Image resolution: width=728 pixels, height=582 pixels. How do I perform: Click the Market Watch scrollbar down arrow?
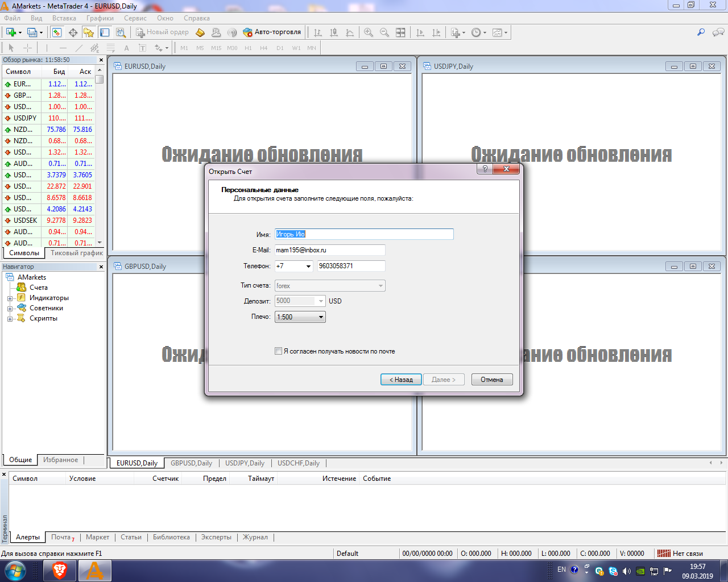tap(100, 243)
